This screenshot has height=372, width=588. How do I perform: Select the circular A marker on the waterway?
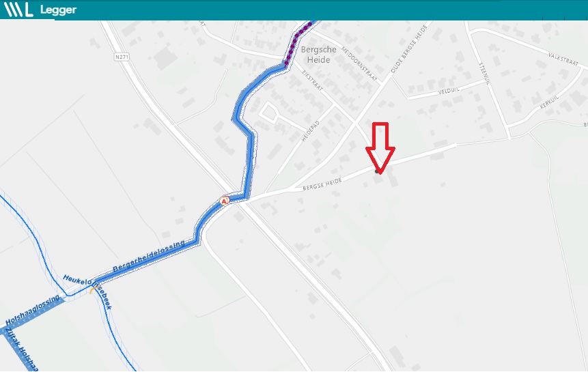click(x=224, y=201)
